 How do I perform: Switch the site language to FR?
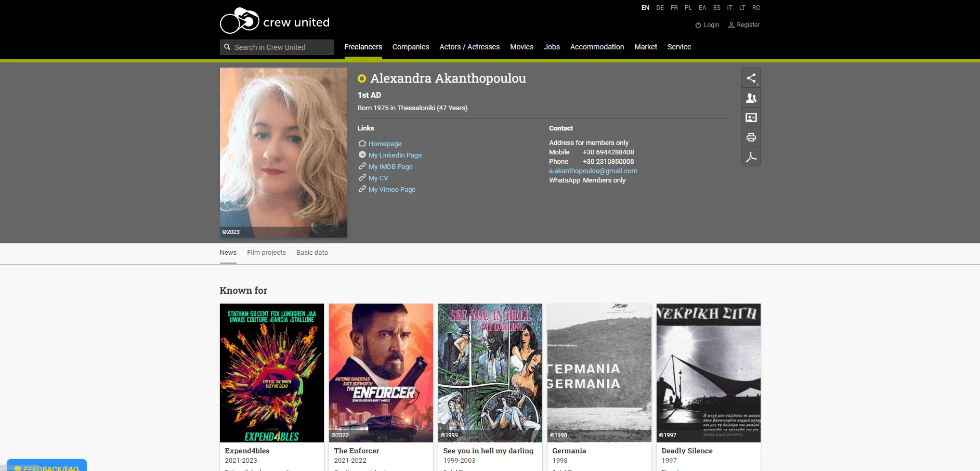(x=674, y=8)
